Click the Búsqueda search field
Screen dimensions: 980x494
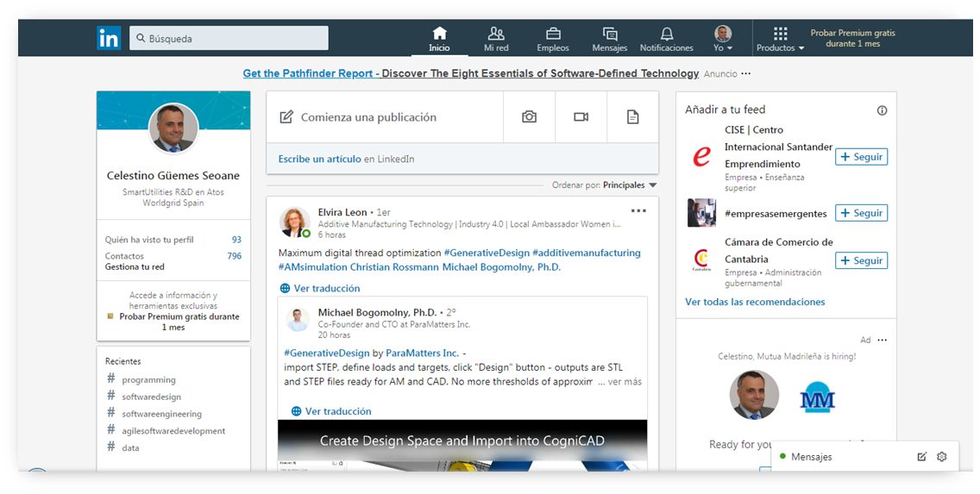pos(229,38)
